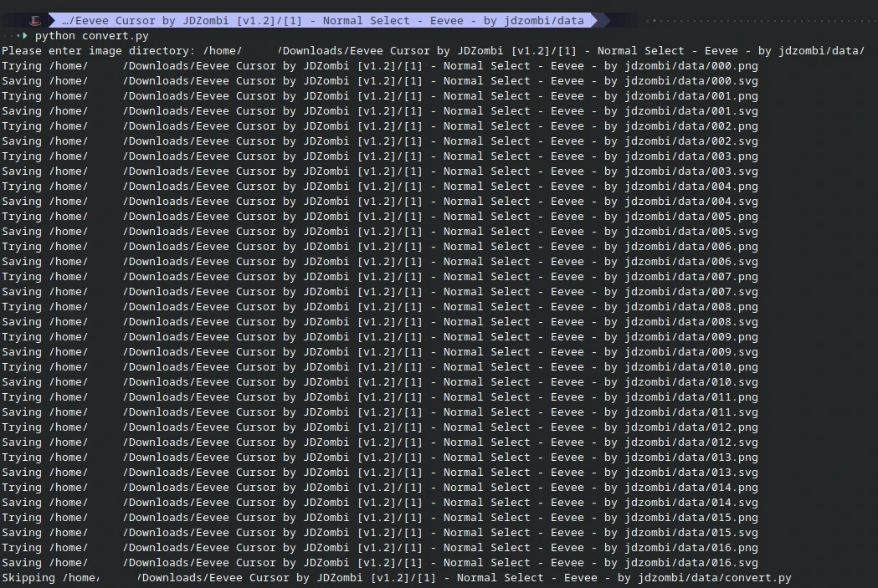Click the Saving line for 007.svg

pyautogui.click(x=380, y=292)
